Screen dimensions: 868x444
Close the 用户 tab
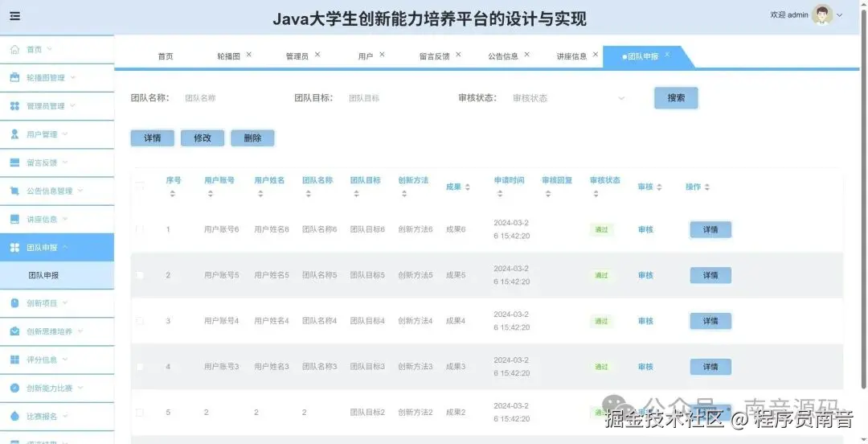coord(382,55)
